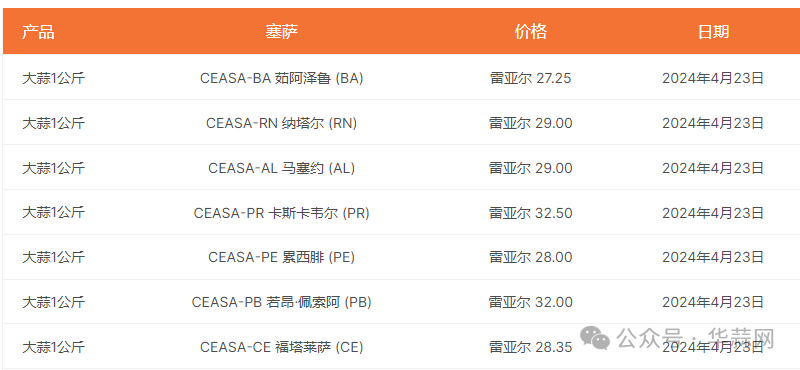Viewport: 800px width, 370px height.
Task: Click 大蒜1公斤 in the CEASA-PR row
Action: 53,213
